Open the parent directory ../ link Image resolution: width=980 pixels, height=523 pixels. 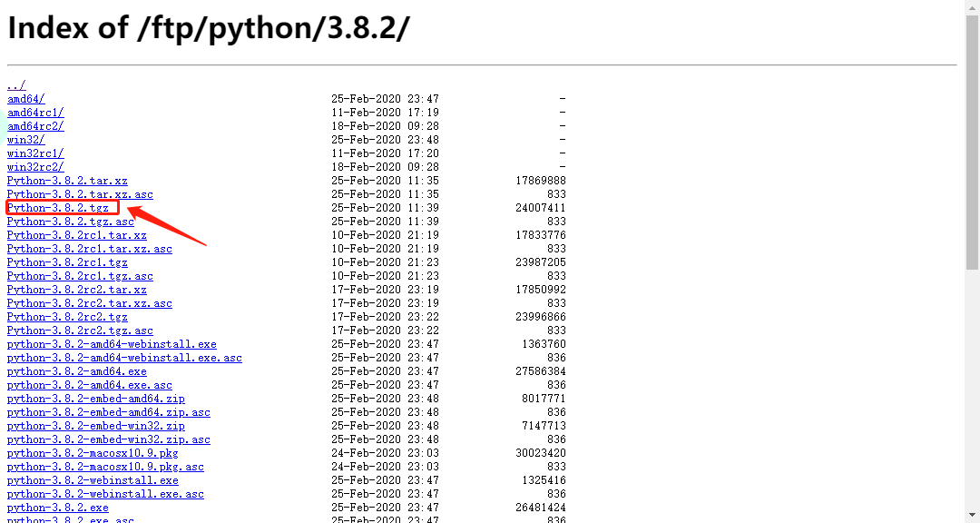[x=16, y=85]
